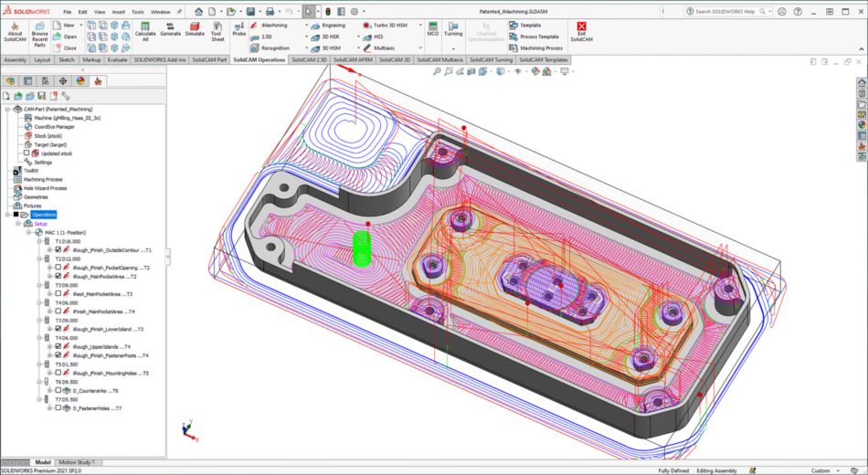868x475 pixels.
Task: Select the Multiaxis operation
Action: [378, 48]
